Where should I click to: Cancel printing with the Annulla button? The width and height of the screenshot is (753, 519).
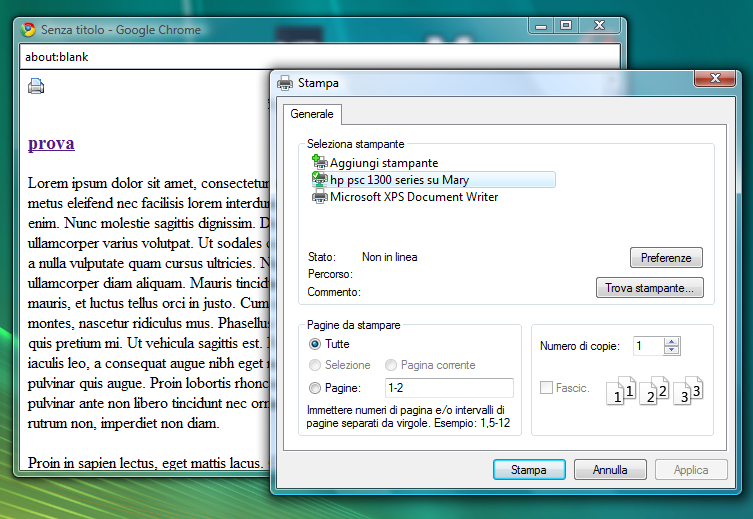pos(610,470)
